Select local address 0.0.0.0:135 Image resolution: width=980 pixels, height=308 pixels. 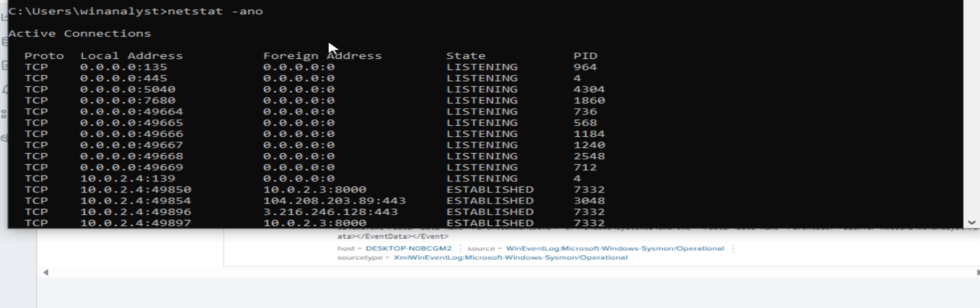tap(124, 67)
